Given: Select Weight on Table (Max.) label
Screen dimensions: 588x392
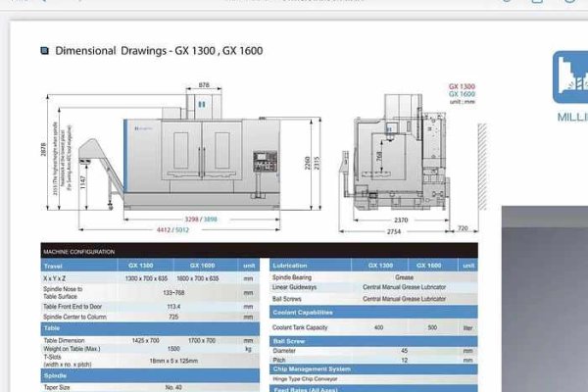Looking at the screenshot, I should (x=72, y=349).
